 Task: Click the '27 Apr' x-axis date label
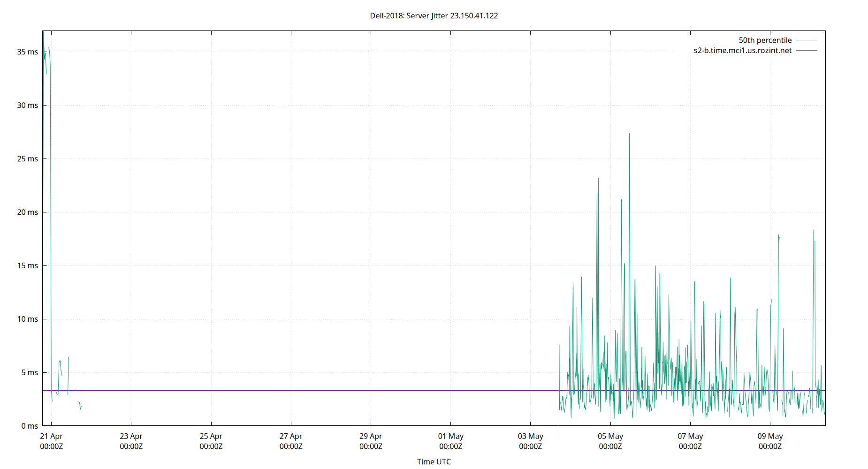click(291, 436)
